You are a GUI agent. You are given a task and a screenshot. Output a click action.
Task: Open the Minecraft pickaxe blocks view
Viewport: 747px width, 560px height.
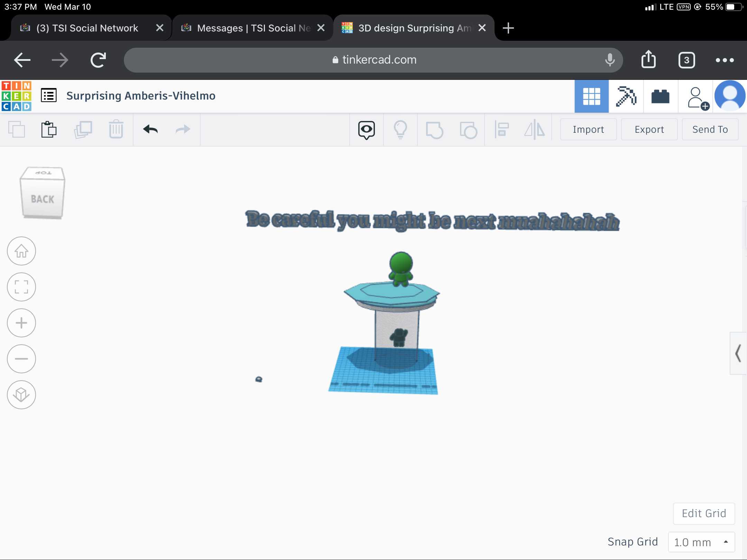coord(626,96)
